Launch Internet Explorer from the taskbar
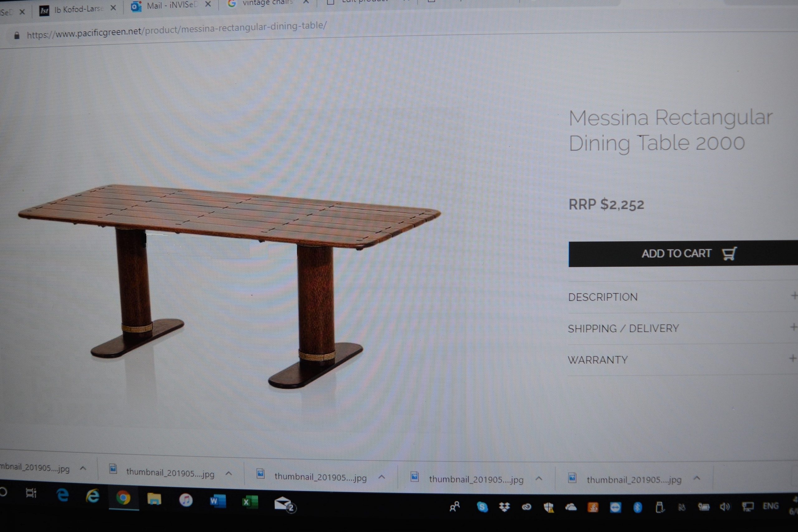The height and width of the screenshot is (532, 798). (92, 497)
